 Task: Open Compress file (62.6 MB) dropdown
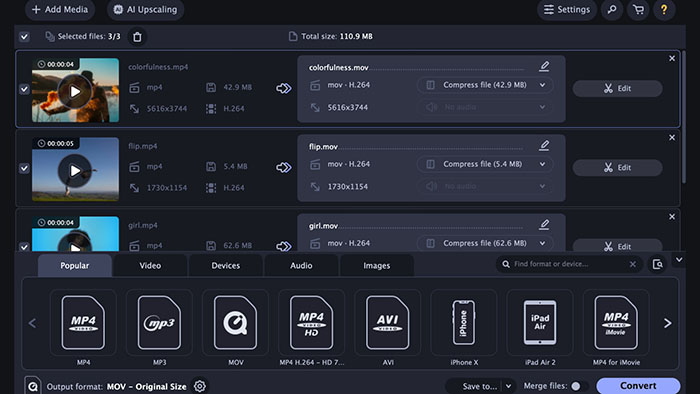485,243
